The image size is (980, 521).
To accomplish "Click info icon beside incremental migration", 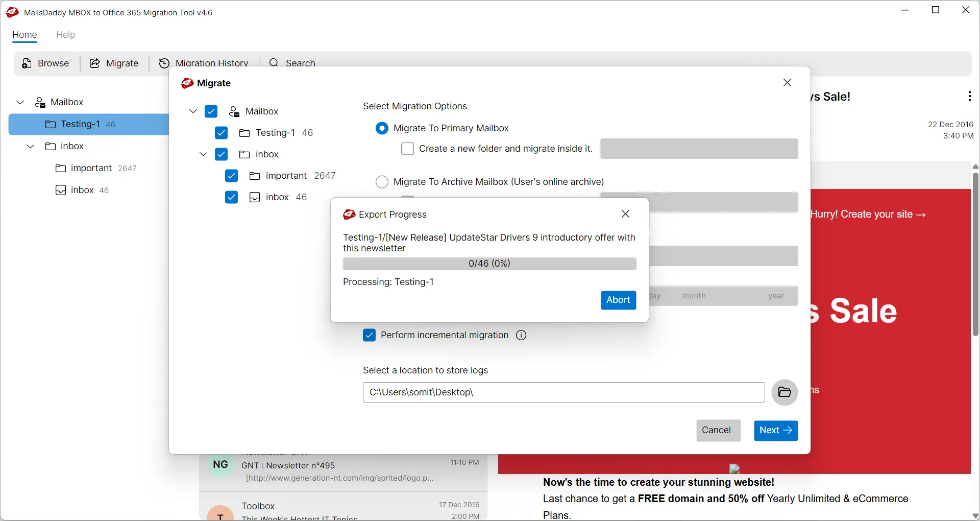I will (521, 335).
